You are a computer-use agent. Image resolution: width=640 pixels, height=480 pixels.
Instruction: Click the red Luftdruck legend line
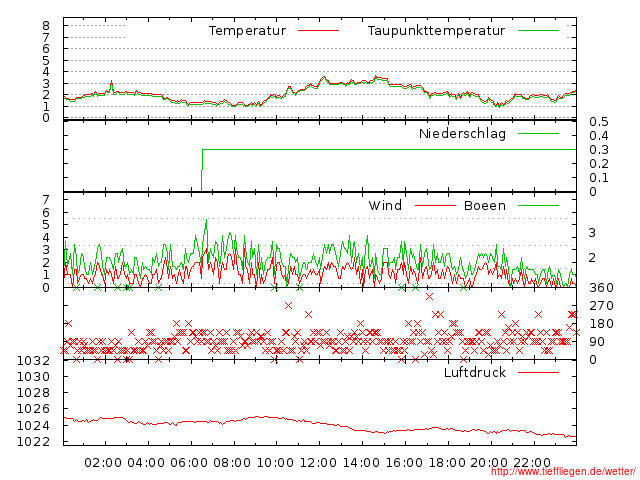point(538,372)
